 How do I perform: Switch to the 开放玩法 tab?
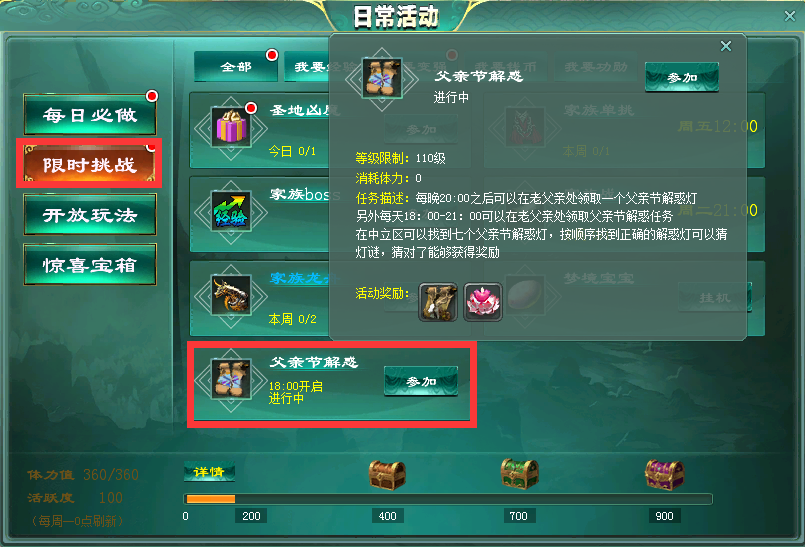90,215
